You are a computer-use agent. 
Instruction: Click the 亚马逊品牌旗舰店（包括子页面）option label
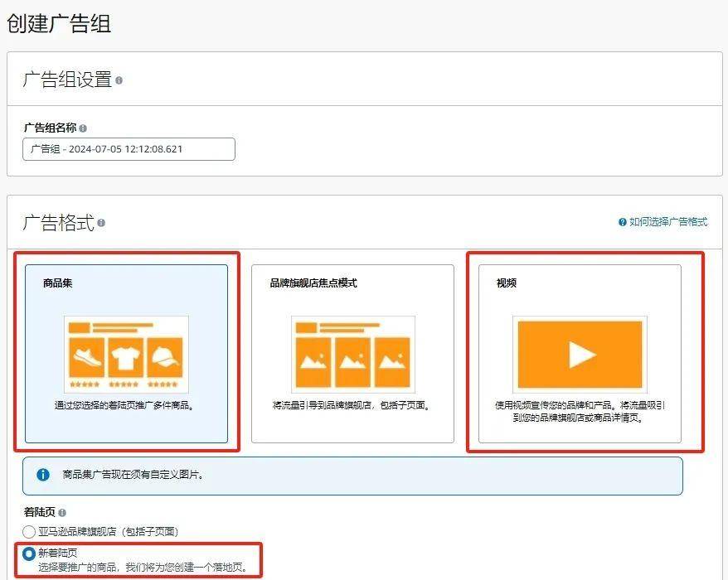(108, 532)
